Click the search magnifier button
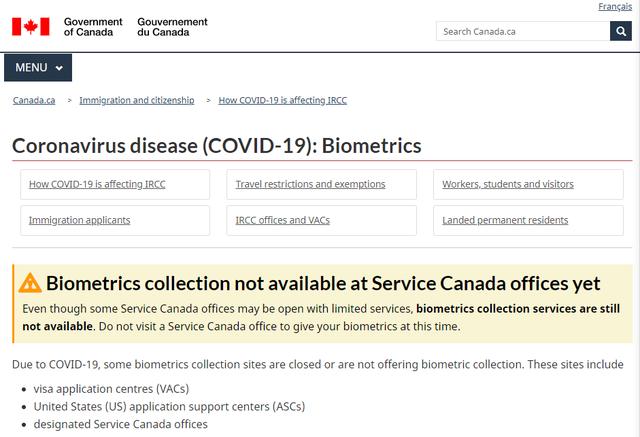Viewport: 640px width, 437px height. pyautogui.click(x=621, y=31)
